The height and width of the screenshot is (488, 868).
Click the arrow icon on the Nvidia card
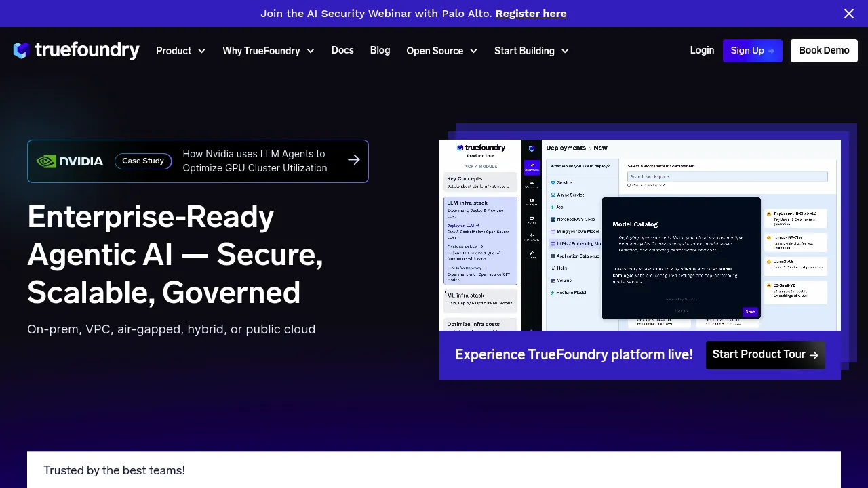354,160
